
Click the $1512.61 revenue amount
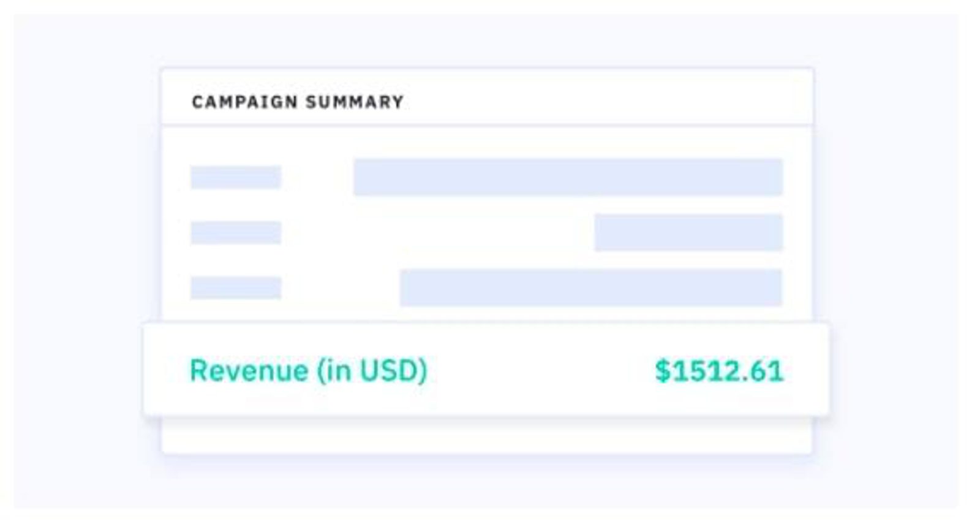719,371
